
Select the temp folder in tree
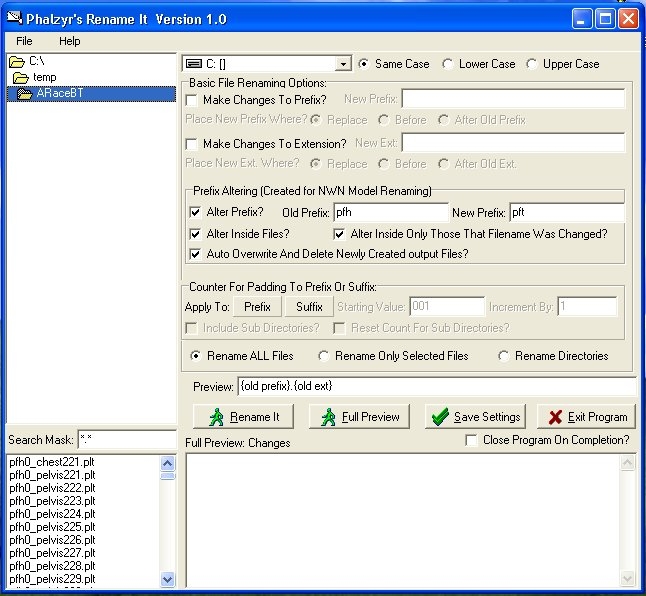[43, 77]
